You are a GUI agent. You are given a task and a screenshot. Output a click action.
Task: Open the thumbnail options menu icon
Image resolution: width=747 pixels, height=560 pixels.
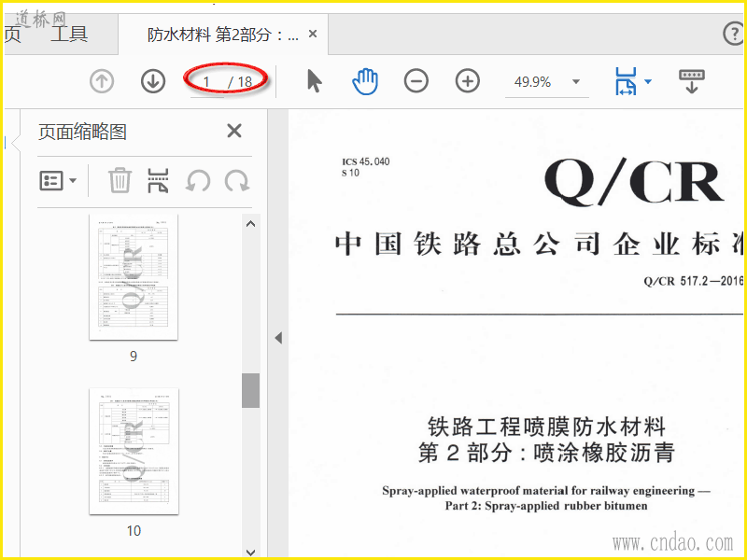click(x=51, y=180)
